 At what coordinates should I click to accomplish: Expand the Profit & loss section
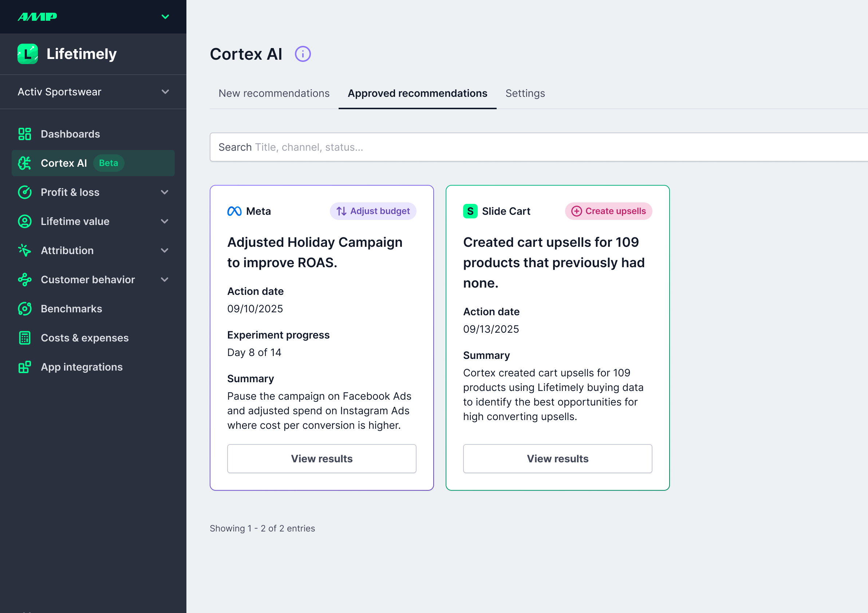pyautogui.click(x=165, y=192)
